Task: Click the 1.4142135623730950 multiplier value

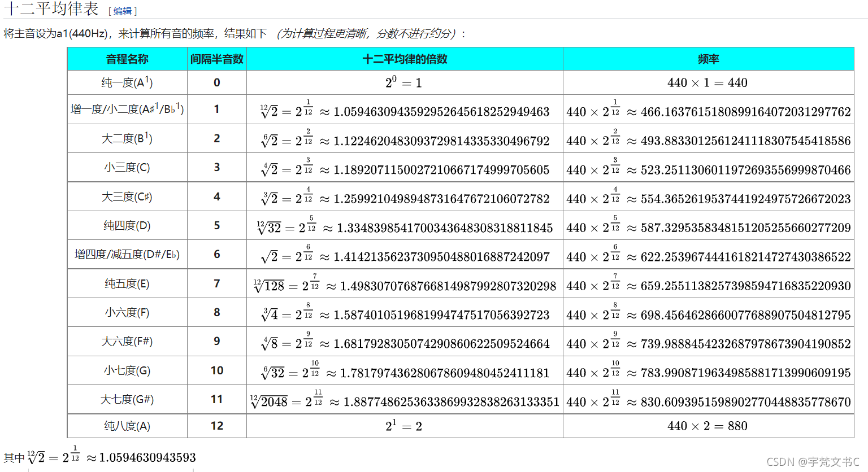Action: point(441,257)
